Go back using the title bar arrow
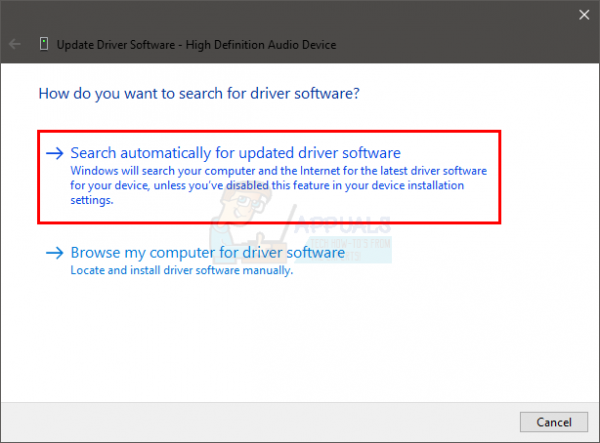The width and height of the screenshot is (600, 443). pos(15,44)
